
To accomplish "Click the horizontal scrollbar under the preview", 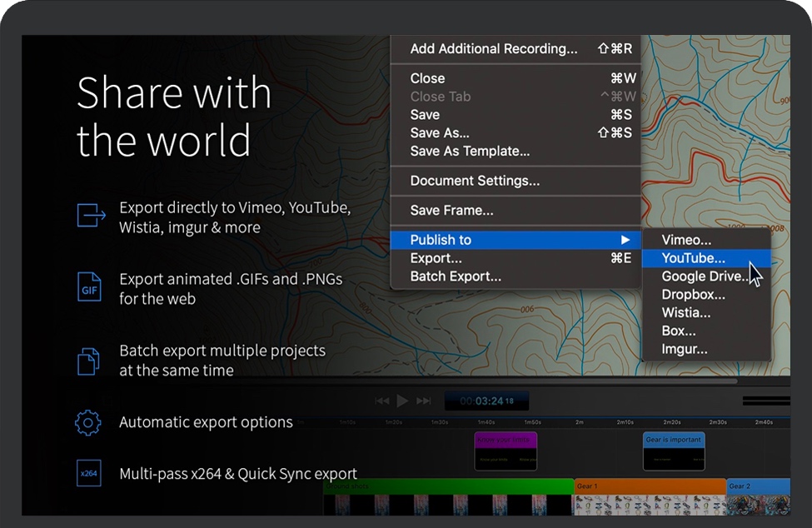I will [x=533, y=381].
